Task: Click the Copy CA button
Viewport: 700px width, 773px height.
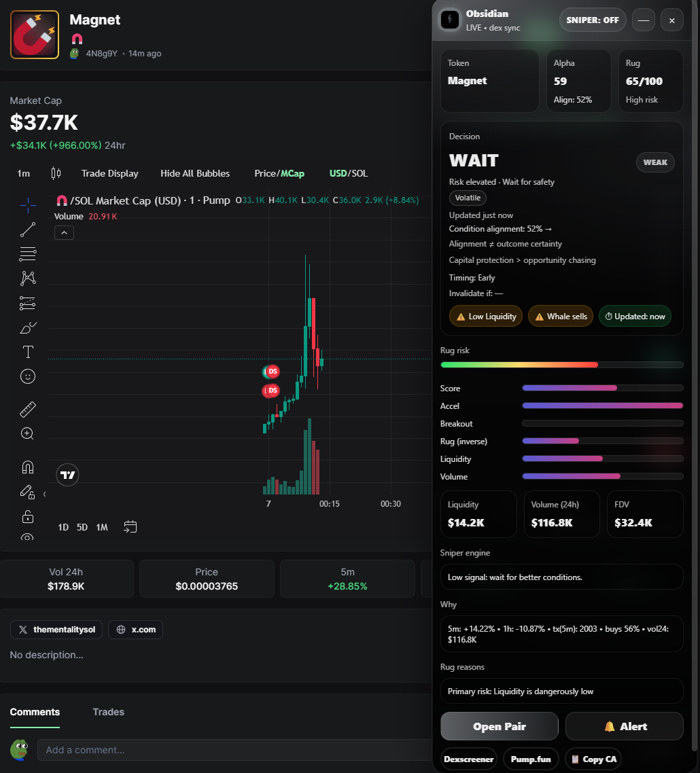Action: coord(593,759)
